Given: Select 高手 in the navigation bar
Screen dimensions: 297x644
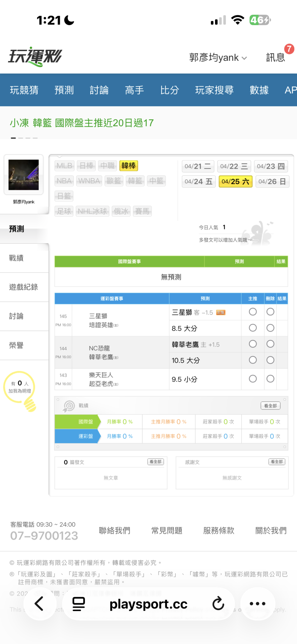Looking at the screenshot, I should pos(134,90).
